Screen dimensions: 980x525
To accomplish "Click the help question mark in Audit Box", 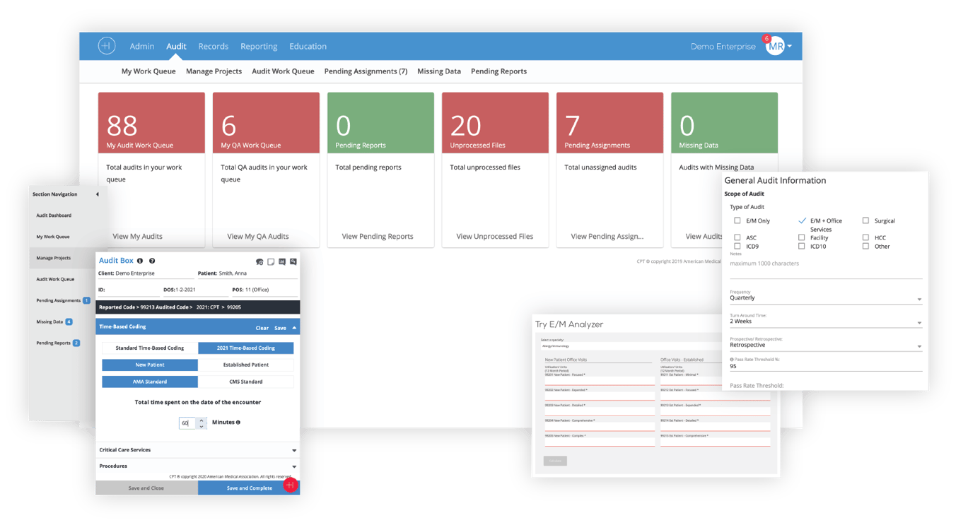I will (x=152, y=261).
